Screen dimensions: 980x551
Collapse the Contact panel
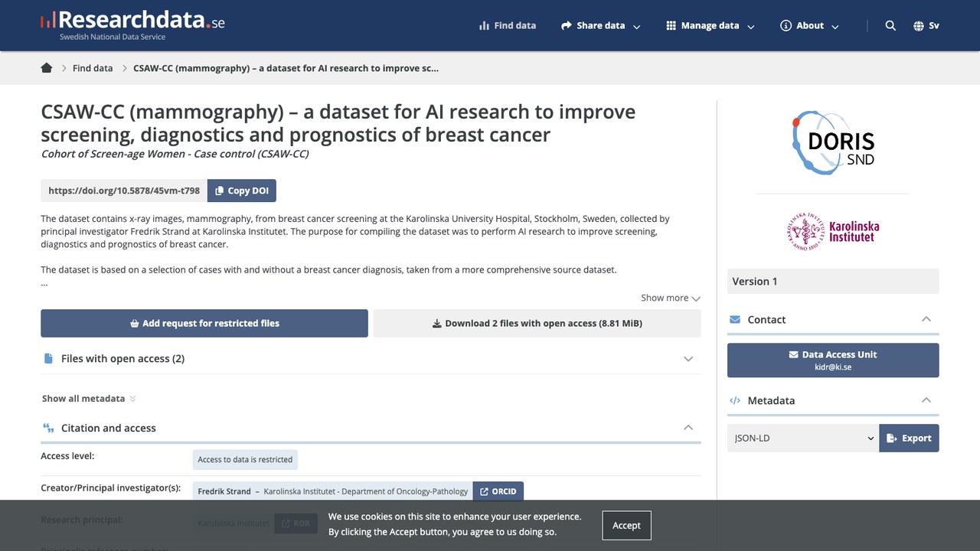[x=833, y=319]
